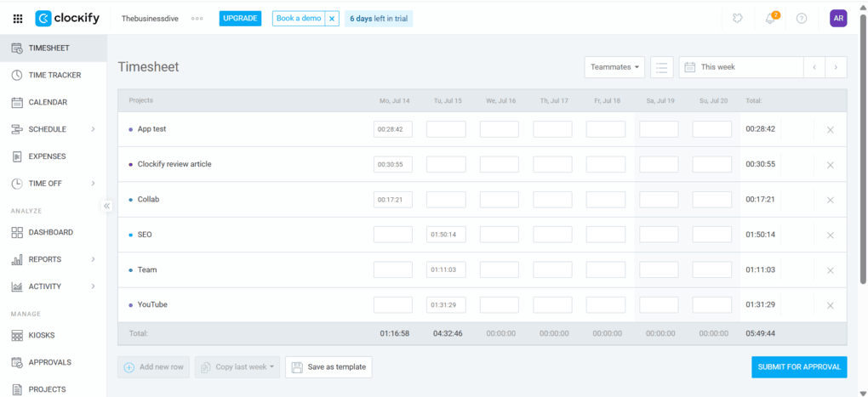This screenshot has height=397, width=868.
Task: Expand the Time Off submenu chevron
Action: pyautogui.click(x=93, y=184)
